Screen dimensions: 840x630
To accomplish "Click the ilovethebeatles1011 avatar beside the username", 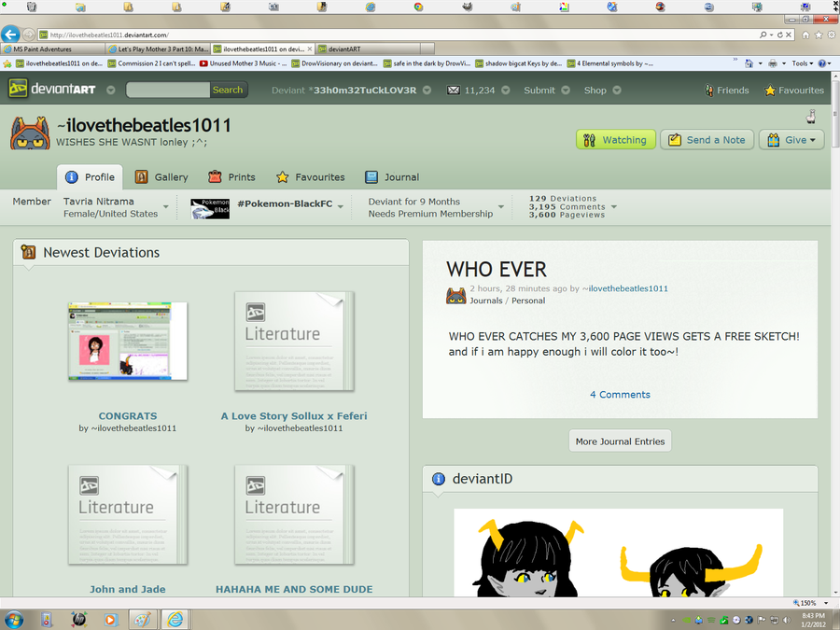I will click(x=30, y=133).
